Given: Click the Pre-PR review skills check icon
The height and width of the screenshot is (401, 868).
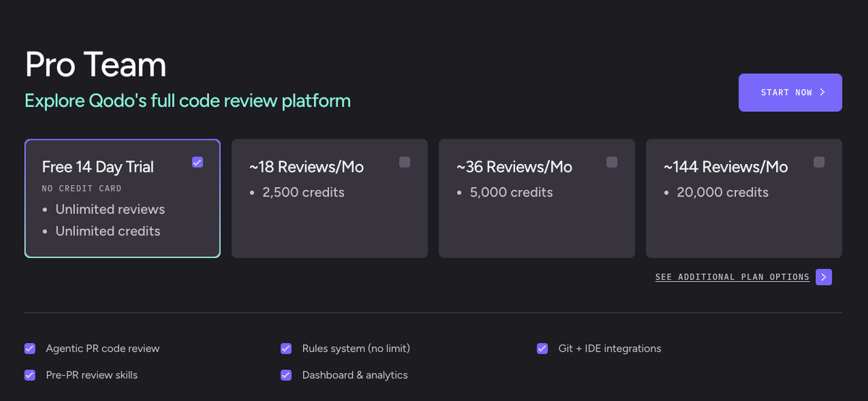Looking at the screenshot, I should click(30, 375).
